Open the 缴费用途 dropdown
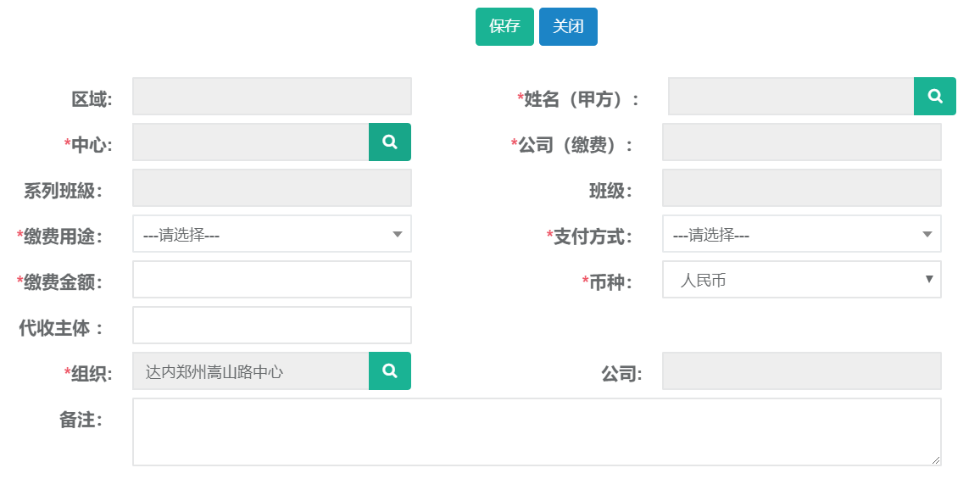980x479 pixels. coord(271,234)
